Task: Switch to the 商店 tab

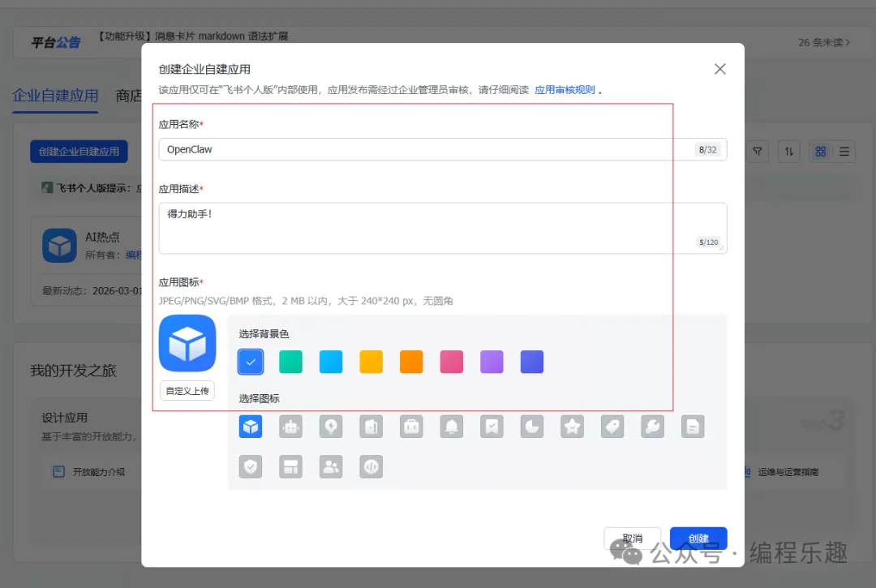Action: click(130, 96)
